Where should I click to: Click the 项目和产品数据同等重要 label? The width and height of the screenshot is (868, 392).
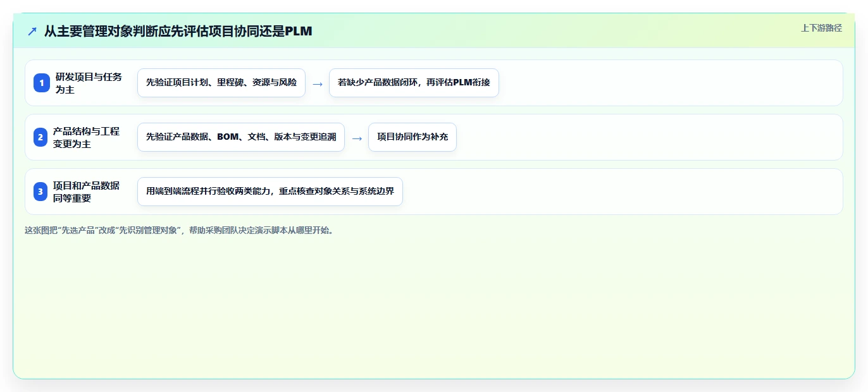87,192
